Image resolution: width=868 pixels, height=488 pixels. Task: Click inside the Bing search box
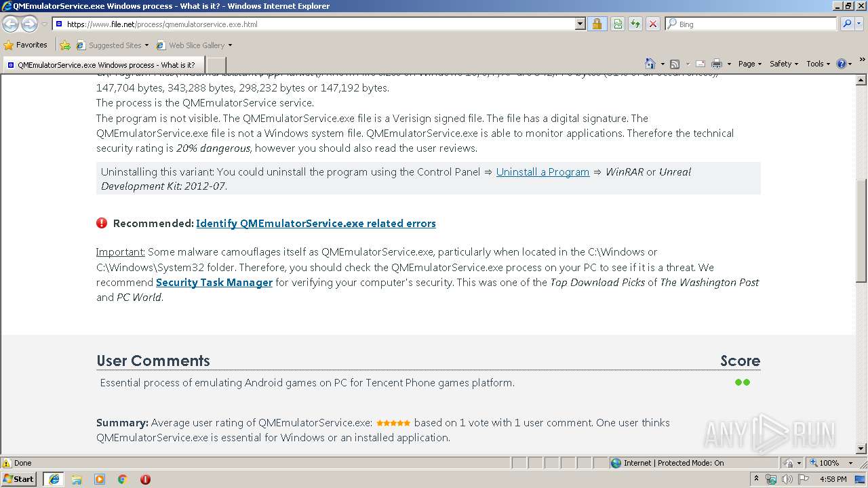[x=751, y=24]
